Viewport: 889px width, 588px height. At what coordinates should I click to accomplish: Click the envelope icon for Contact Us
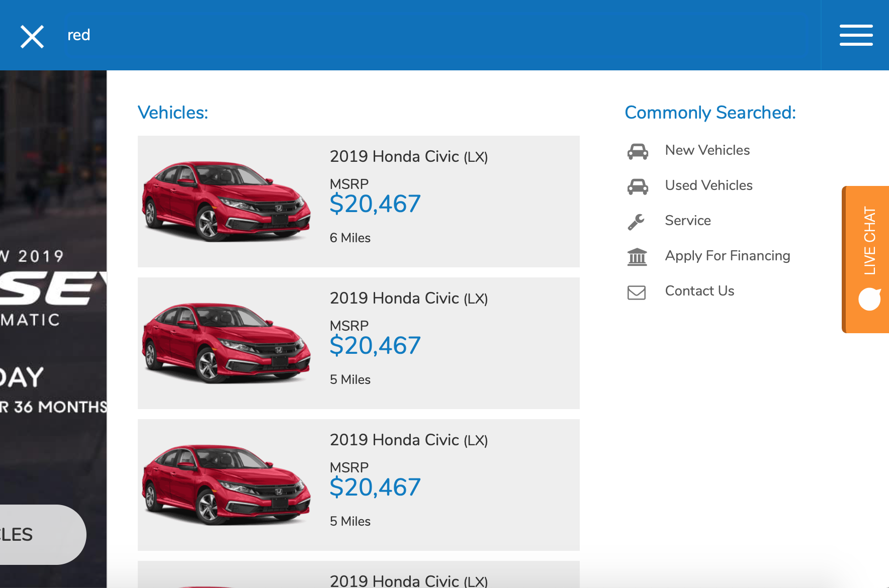(637, 292)
